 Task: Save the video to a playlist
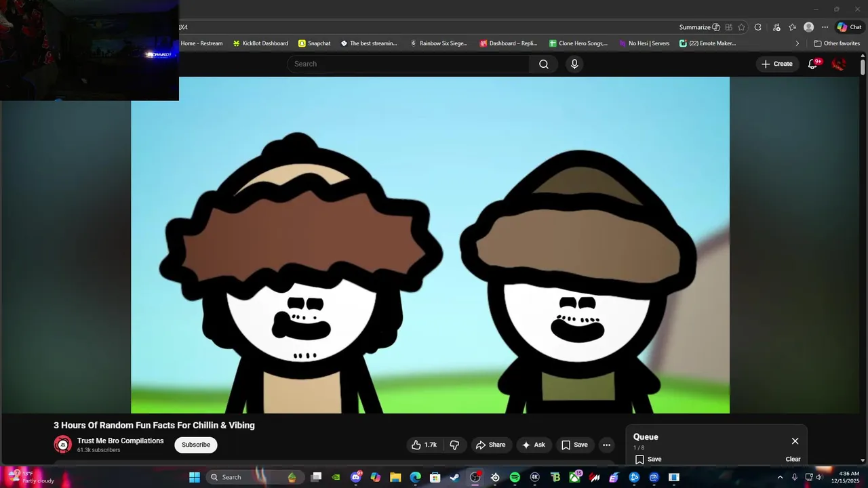[574, 445]
